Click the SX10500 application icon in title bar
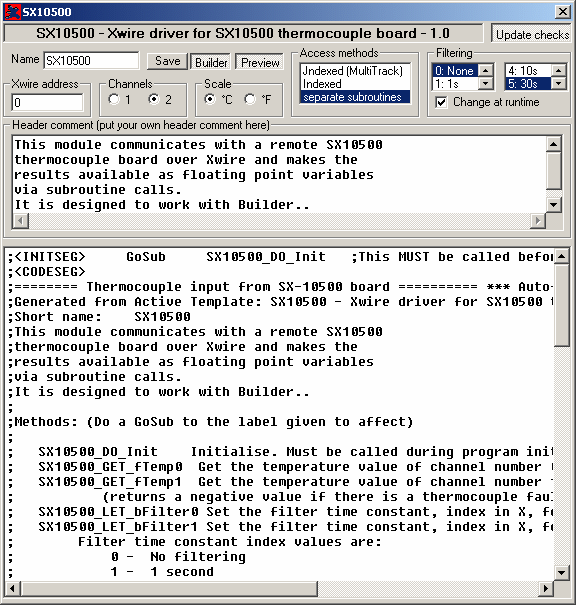Image resolution: width=576 pixels, height=605 pixels. (x=12, y=12)
